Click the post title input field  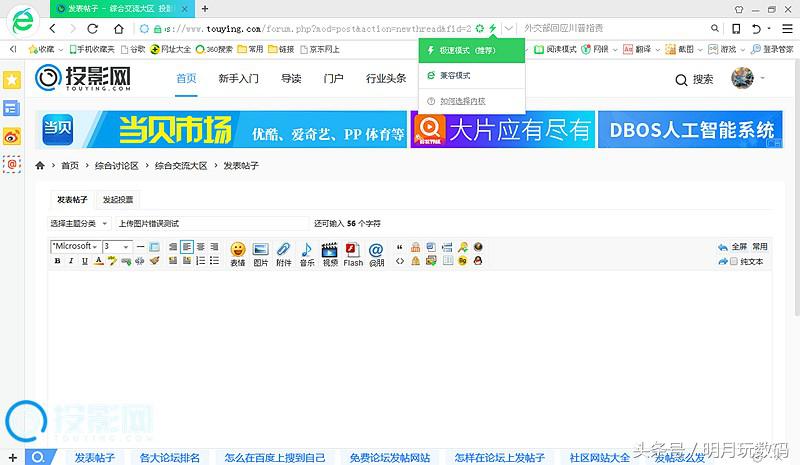(x=212, y=224)
